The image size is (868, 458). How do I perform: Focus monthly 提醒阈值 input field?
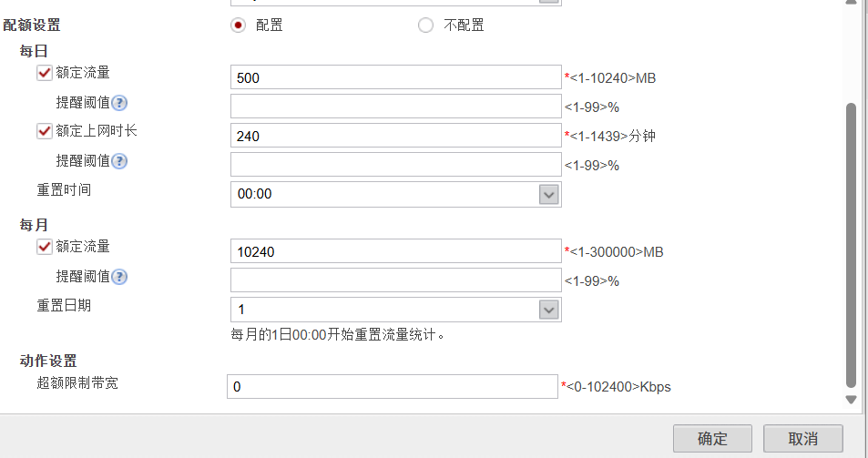click(x=396, y=280)
